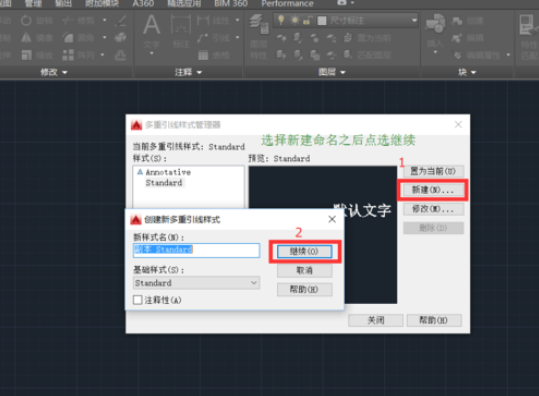Click the Edit block (编辑) icon

tap(457, 37)
